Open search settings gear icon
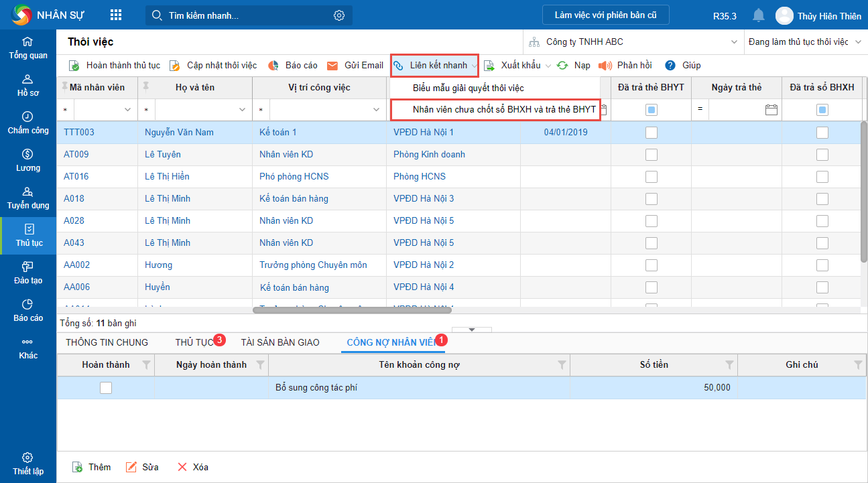 click(x=339, y=15)
